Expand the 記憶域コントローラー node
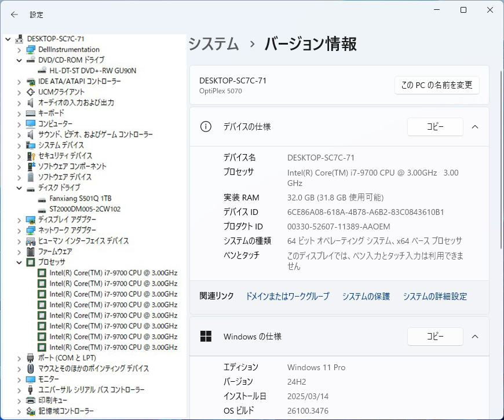Image resolution: width=504 pixels, height=420 pixels. pyautogui.click(x=19, y=411)
